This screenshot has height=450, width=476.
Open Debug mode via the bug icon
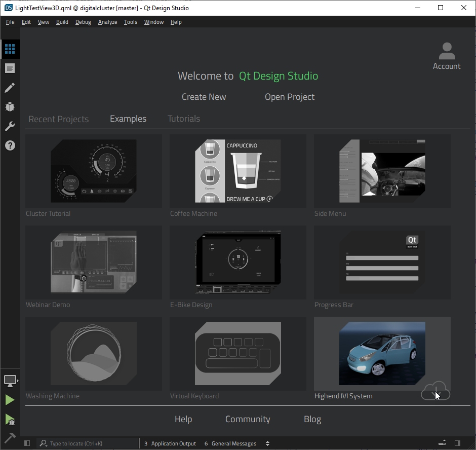[x=10, y=106]
